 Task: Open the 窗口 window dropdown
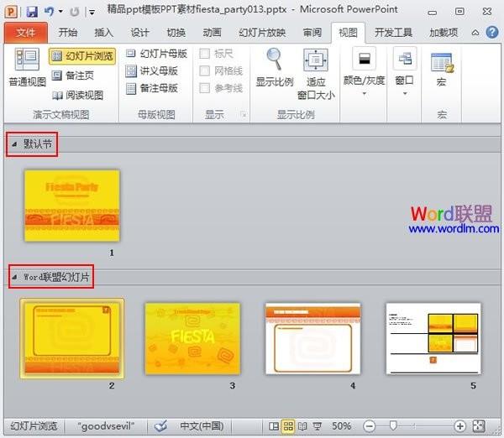[x=404, y=72]
